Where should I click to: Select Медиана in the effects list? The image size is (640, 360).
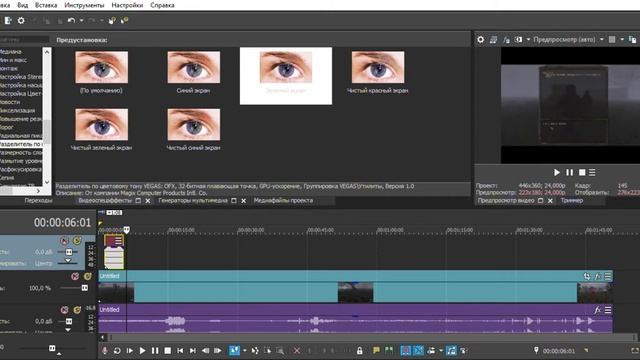[11, 51]
